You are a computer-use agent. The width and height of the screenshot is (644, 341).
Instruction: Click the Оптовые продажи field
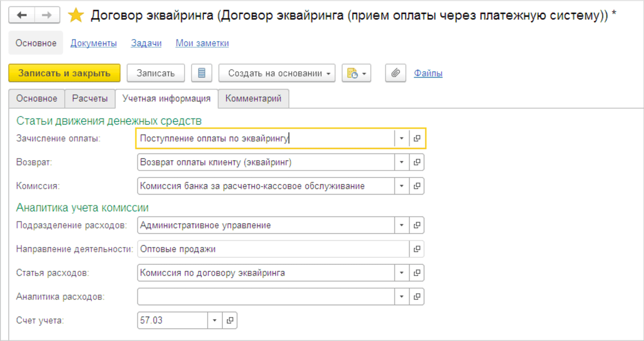click(273, 249)
